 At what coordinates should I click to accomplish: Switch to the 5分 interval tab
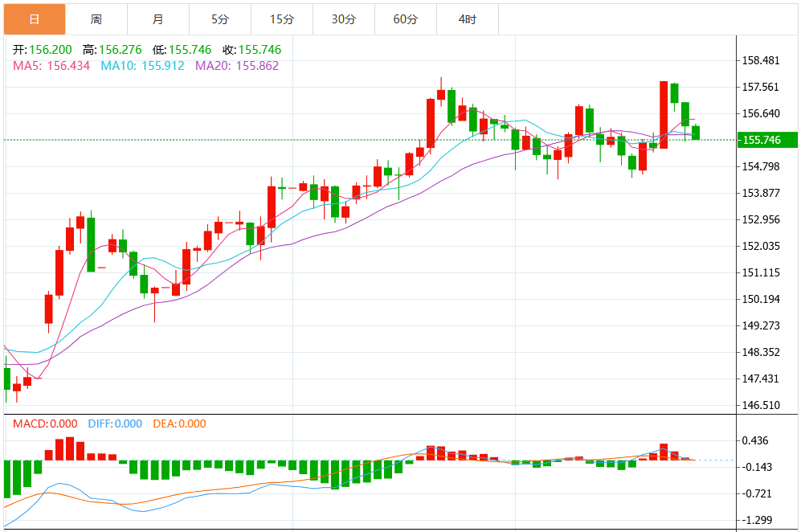219,18
